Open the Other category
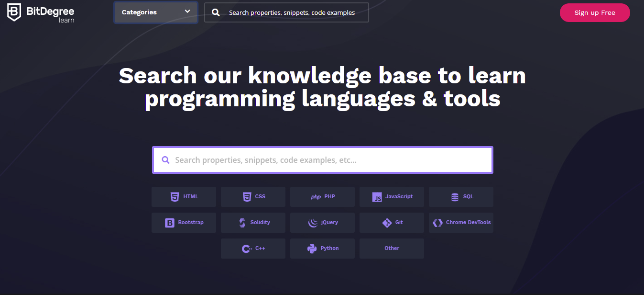This screenshot has width=644, height=295. [x=392, y=249]
